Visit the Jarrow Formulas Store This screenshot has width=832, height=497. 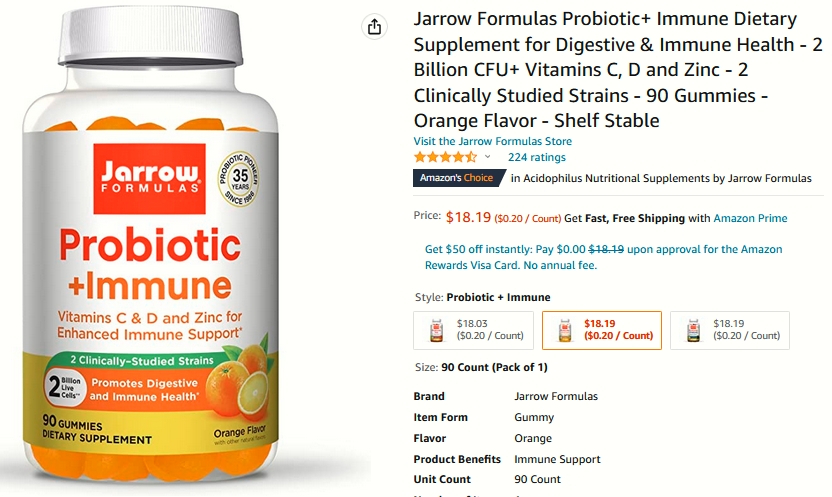(492, 141)
